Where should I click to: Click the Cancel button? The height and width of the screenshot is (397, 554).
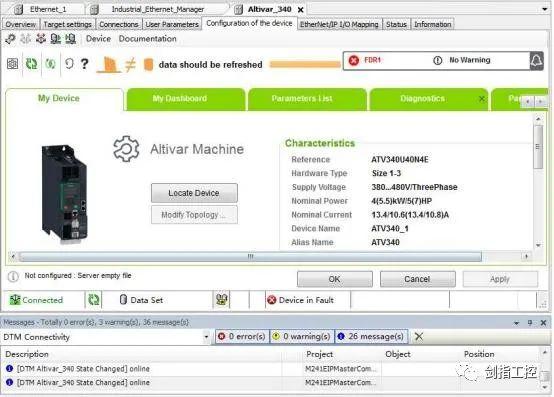[418, 279]
